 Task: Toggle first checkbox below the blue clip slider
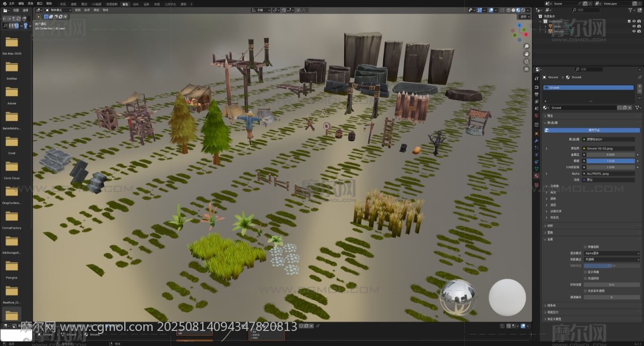[585, 272]
